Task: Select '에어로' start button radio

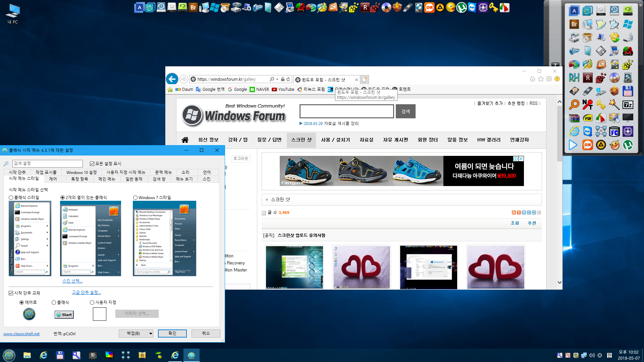Action: point(22,302)
